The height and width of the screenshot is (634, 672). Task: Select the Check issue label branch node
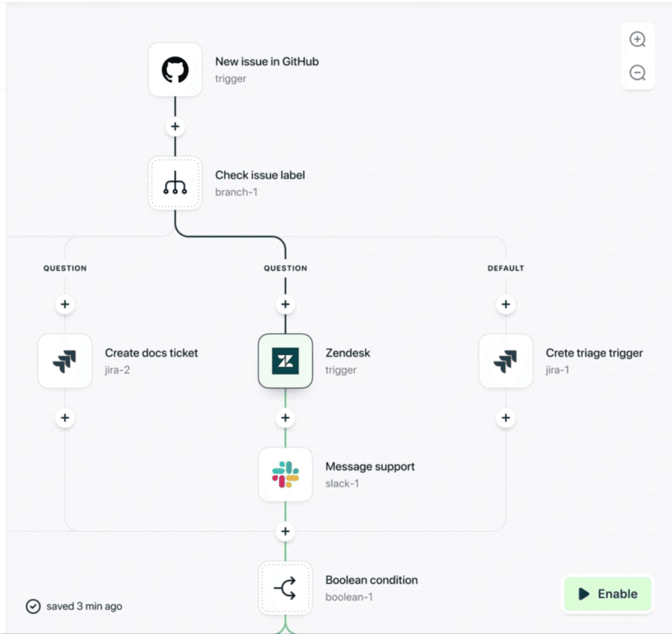(x=175, y=183)
